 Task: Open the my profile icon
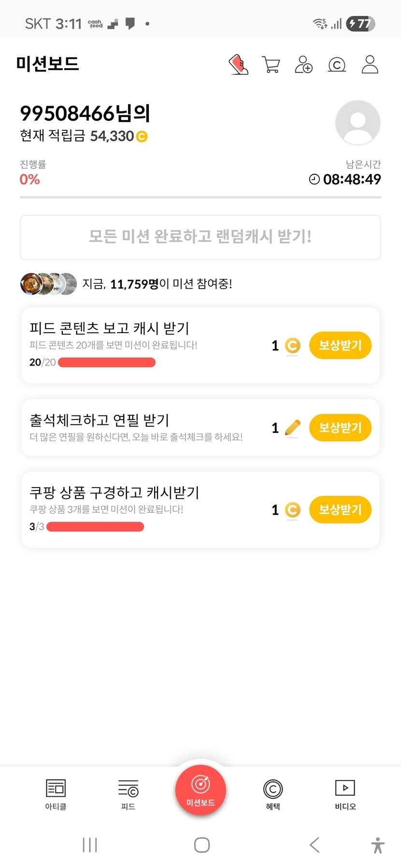370,64
